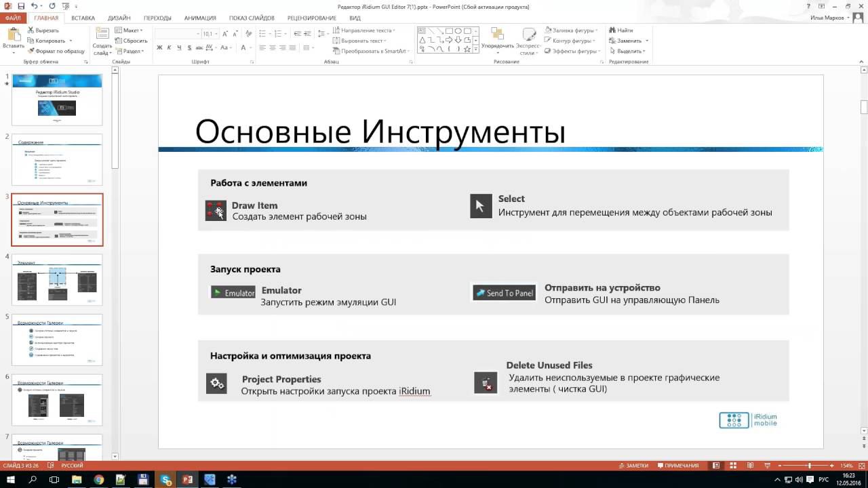Switch to the ПЕРЕХОДЫ tab
Image resolution: width=868 pixels, height=488 pixels.
157,18
